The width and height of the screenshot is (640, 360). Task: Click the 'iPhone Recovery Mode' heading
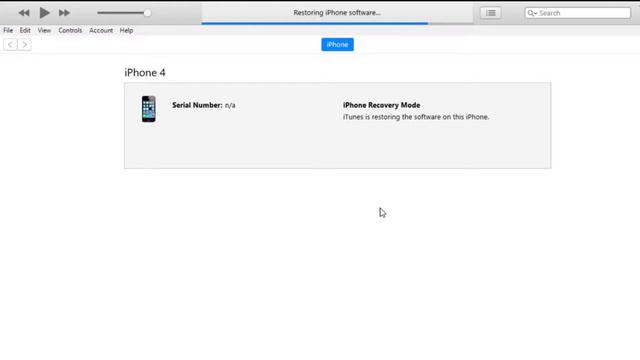pos(381,105)
